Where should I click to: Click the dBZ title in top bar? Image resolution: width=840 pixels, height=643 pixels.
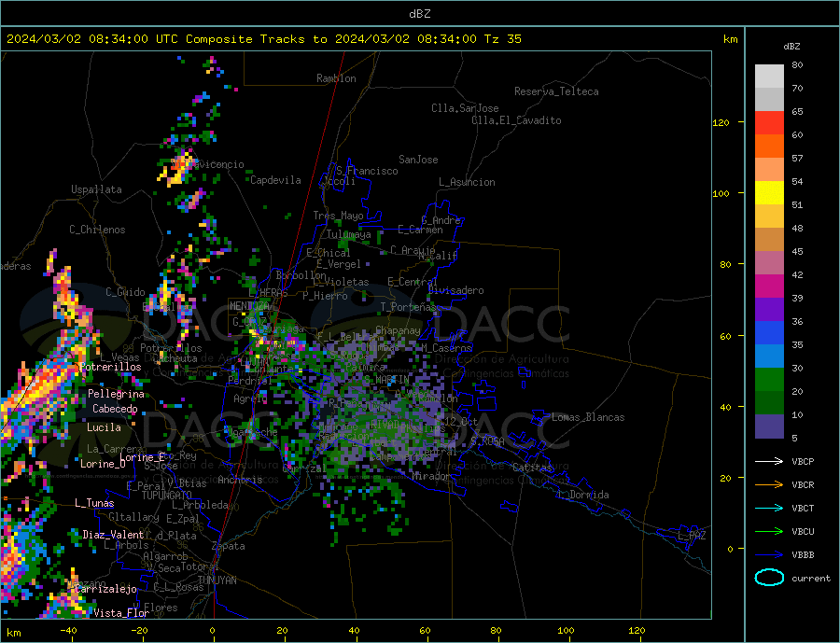[419, 14]
